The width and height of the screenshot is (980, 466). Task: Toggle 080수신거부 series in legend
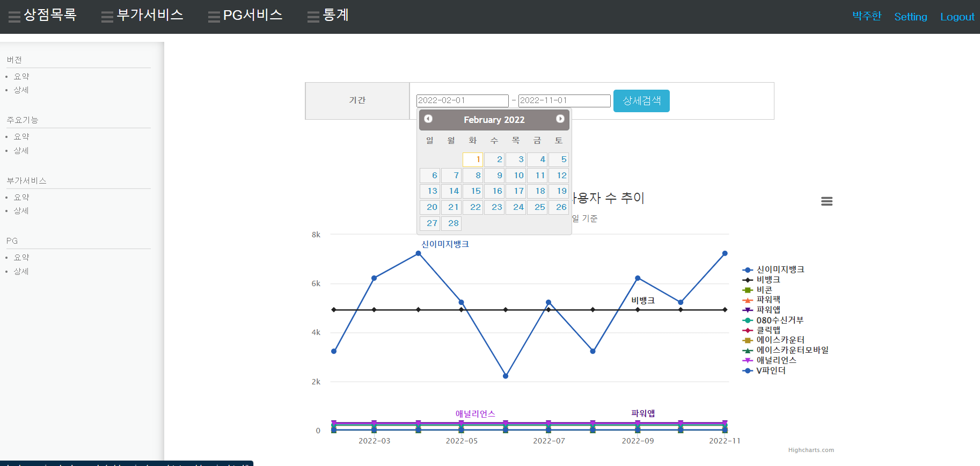[x=773, y=320]
